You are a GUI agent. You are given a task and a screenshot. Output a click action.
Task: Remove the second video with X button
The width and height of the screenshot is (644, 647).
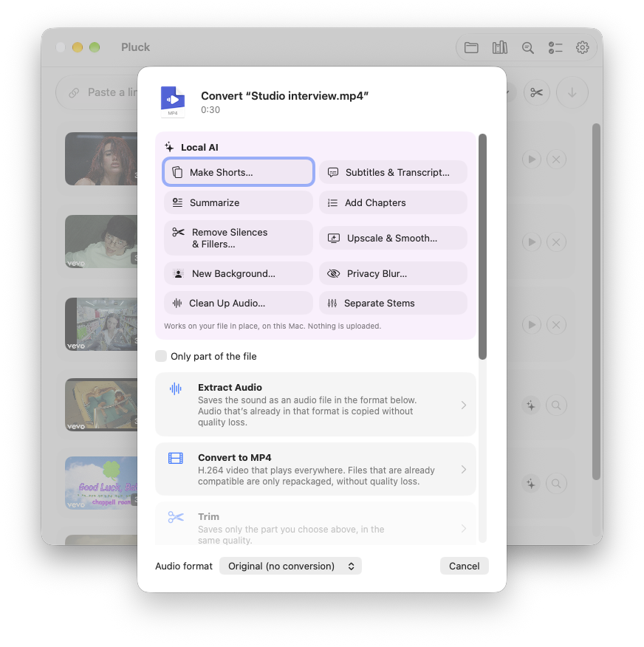coord(556,242)
